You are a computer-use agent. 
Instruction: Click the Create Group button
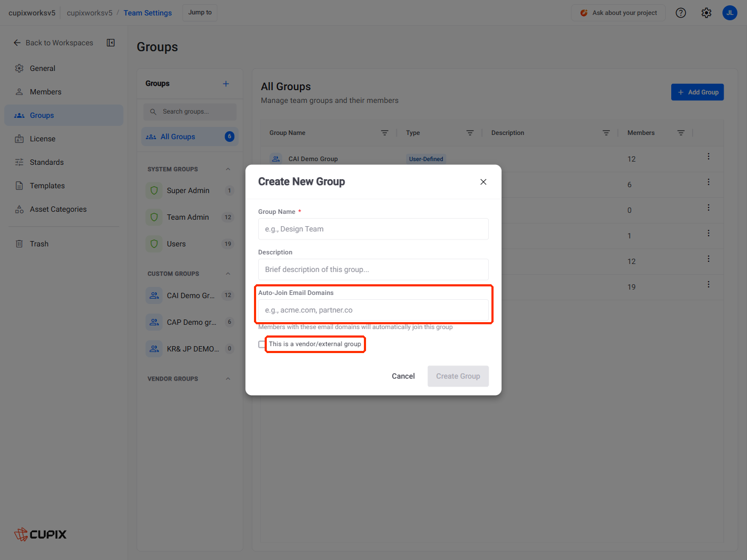coord(458,376)
